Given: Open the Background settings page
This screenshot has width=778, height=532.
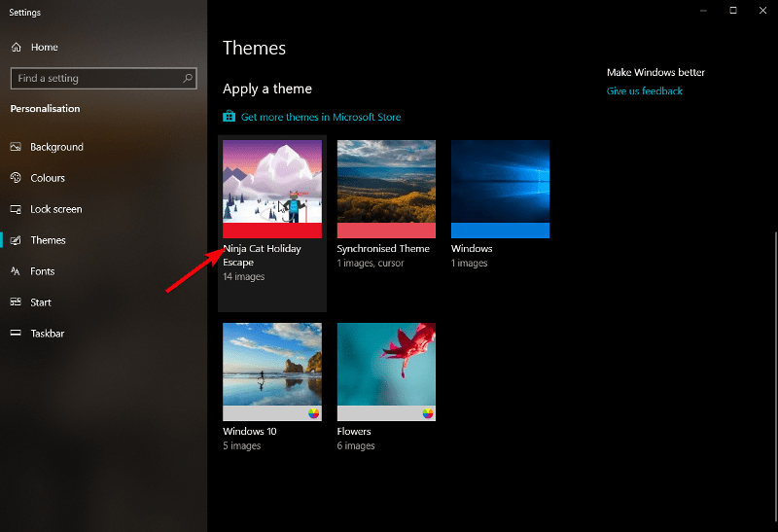Looking at the screenshot, I should point(103,147).
